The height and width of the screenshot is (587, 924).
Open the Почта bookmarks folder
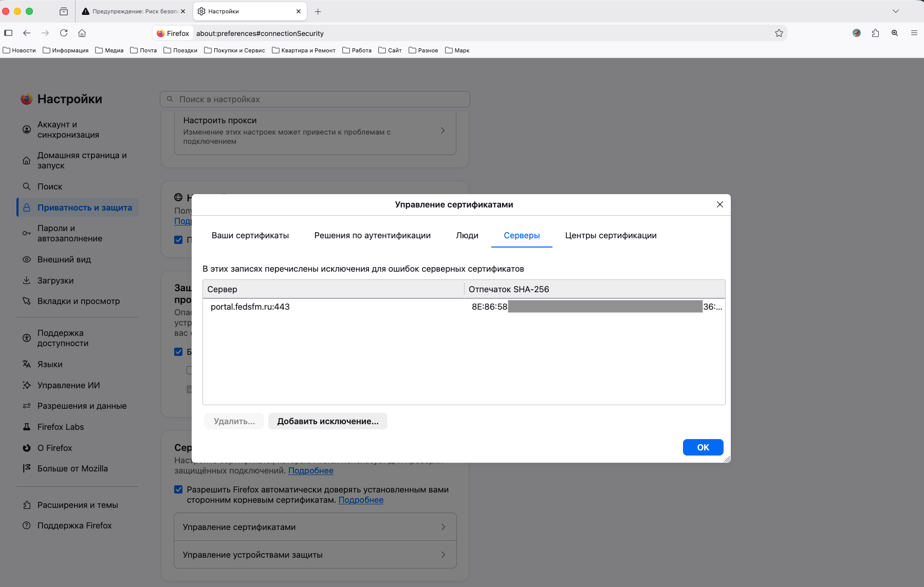pos(143,50)
